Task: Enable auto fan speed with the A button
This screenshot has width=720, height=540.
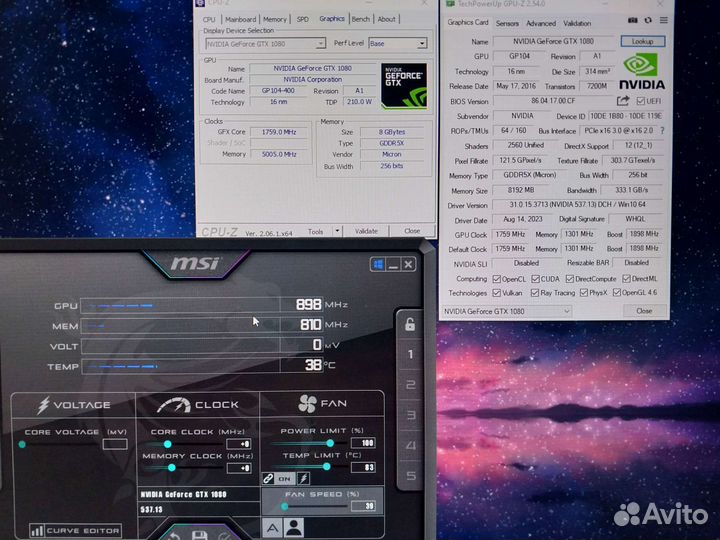Action: click(x=272, y=528)
